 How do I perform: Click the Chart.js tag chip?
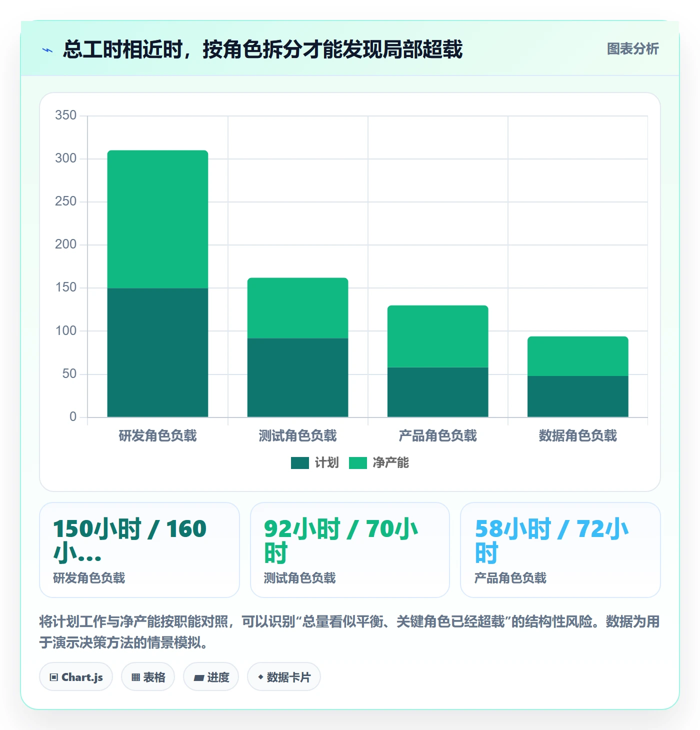tap(76, 677)
